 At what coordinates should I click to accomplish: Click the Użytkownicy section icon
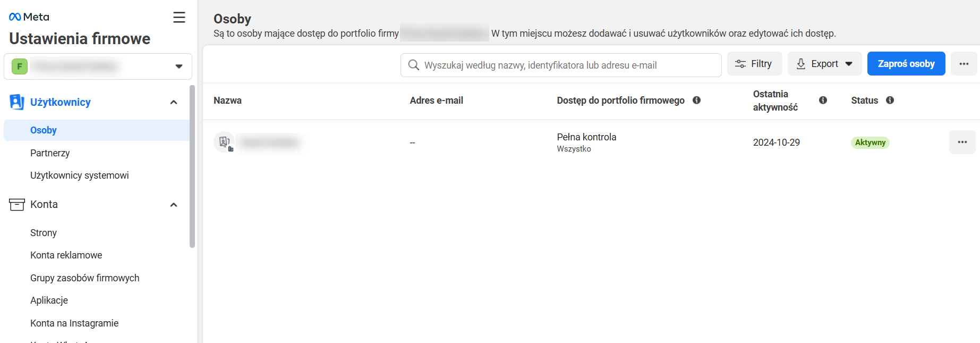click(17, 102)
